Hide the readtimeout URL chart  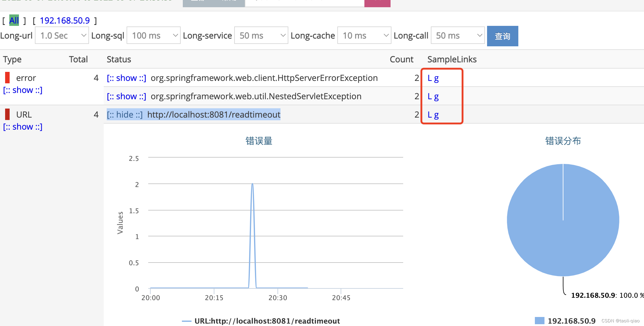[x=124, y=115]
